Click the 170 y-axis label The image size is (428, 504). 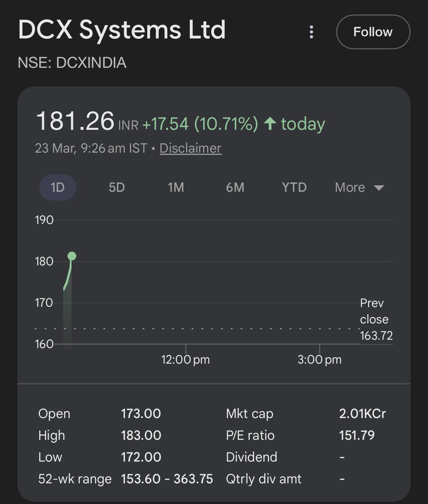tap(44, 302)
